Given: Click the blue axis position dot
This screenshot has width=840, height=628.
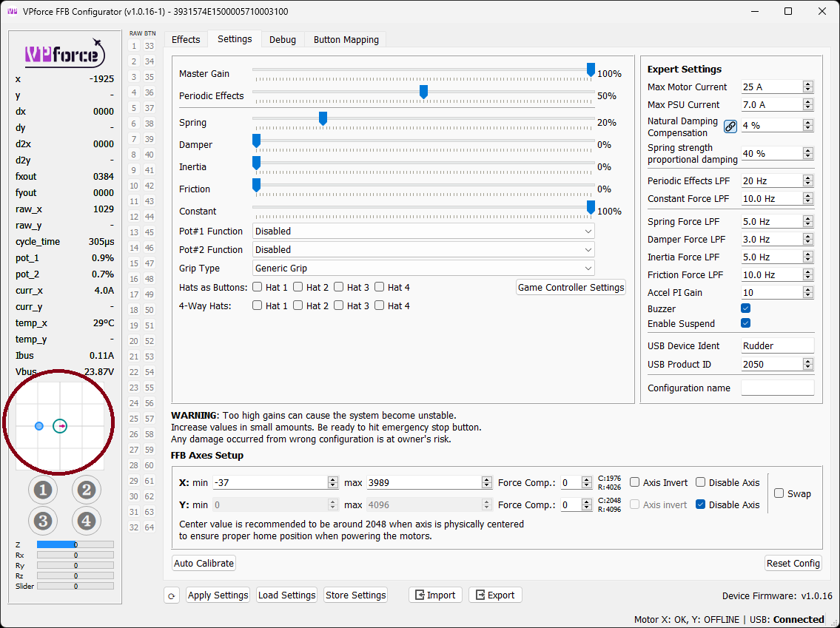Looking at the screenshot, I should (x=38, y=426).
